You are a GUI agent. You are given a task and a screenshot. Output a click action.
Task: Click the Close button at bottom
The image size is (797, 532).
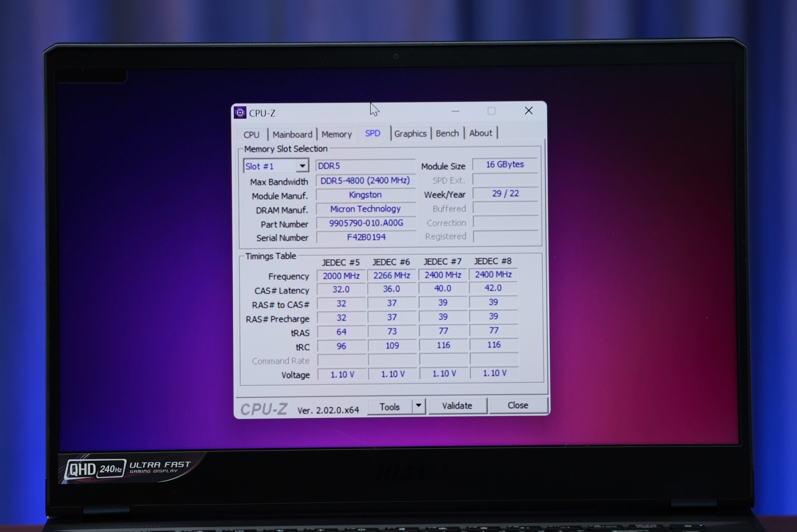[518, 405]
